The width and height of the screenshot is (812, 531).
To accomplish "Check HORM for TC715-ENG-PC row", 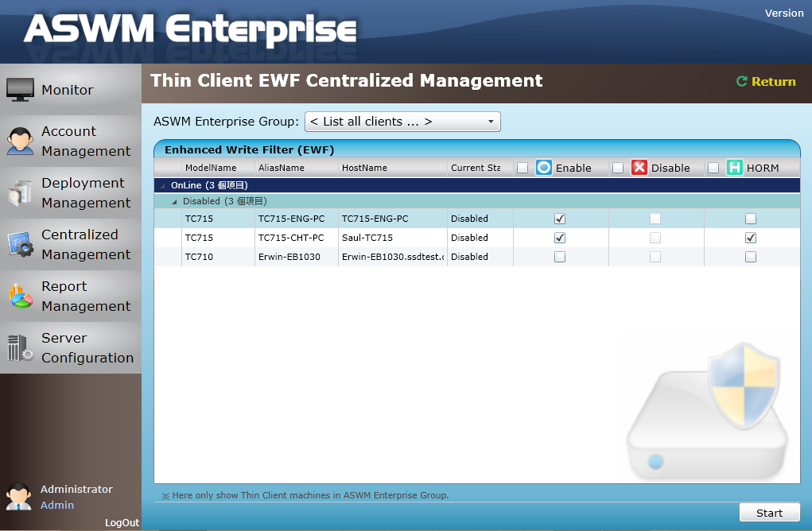I will (x=751, y=219).
